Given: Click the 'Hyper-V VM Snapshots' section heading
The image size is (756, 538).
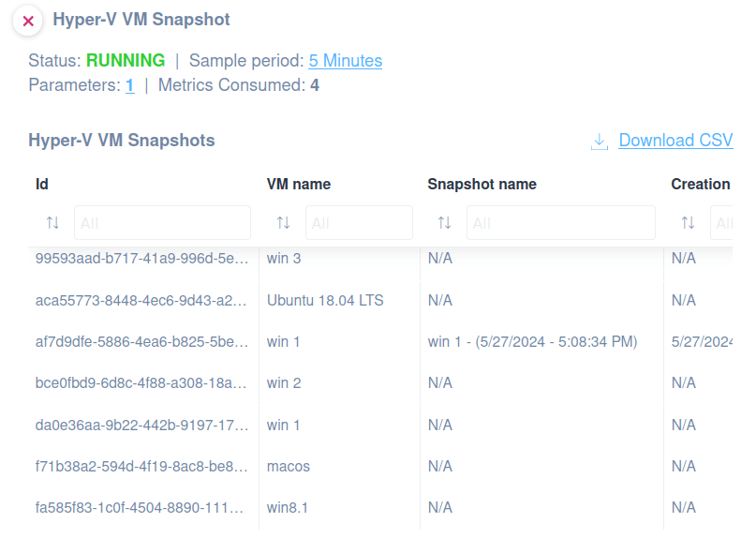Looking at the screenshot, I should pyautogui.click(x=122, y=141).
